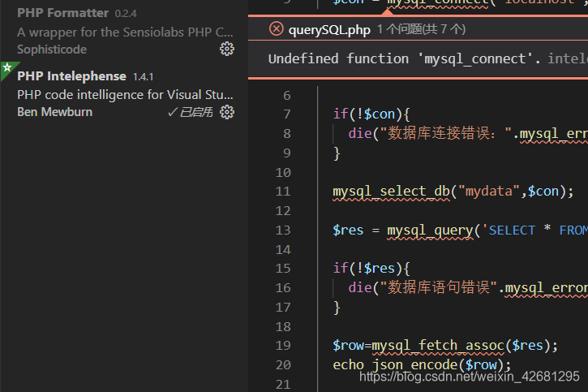Click the mysql_select_db function call
Screen dimensions: 588x392
pos(391,192)
